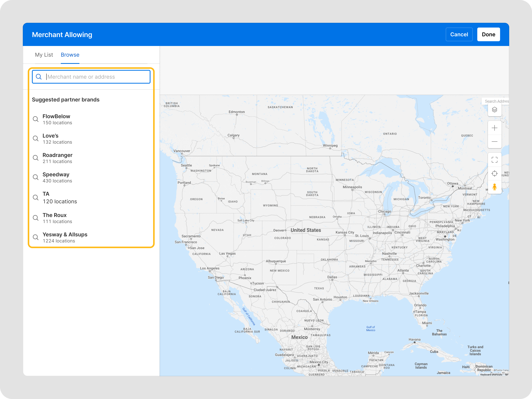Viewport: 532px width, 399px height.
Task: Select Yesway & Allsups brand
Action: 65,237
